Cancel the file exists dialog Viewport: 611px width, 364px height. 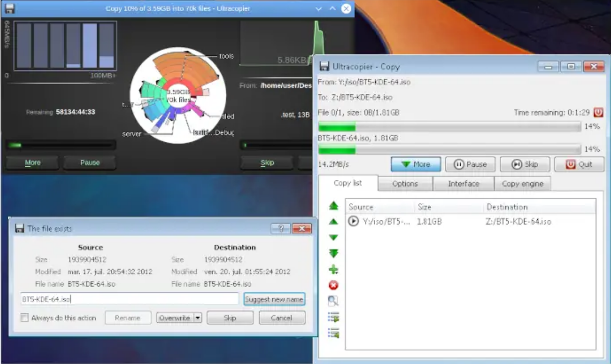pos(282,318)
